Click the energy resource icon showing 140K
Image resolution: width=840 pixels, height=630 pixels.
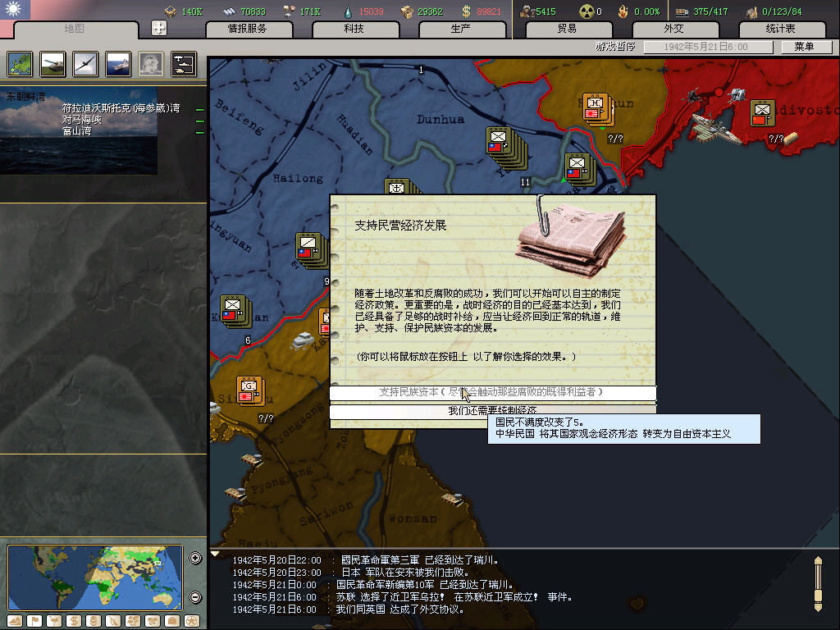(171, 11)
